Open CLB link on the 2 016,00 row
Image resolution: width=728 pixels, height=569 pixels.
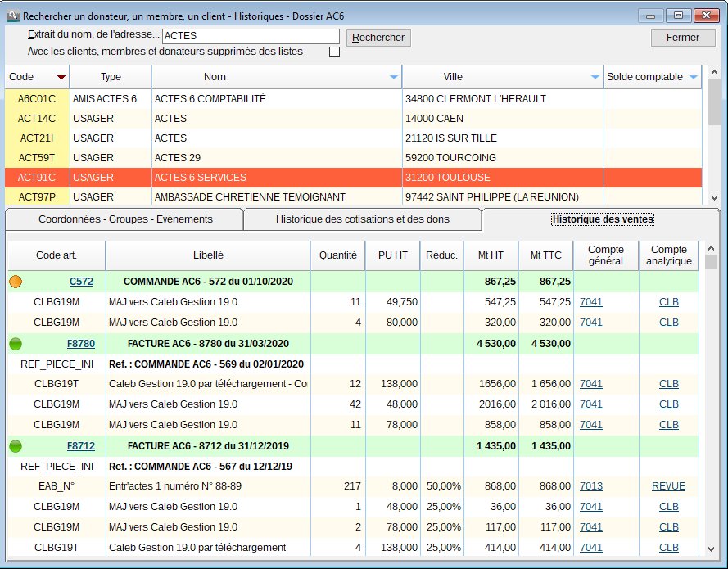click(x=669, y=404)
